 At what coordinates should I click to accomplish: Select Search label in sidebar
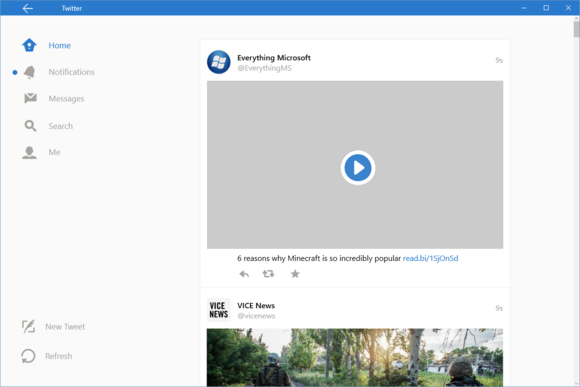click(61, 126)
